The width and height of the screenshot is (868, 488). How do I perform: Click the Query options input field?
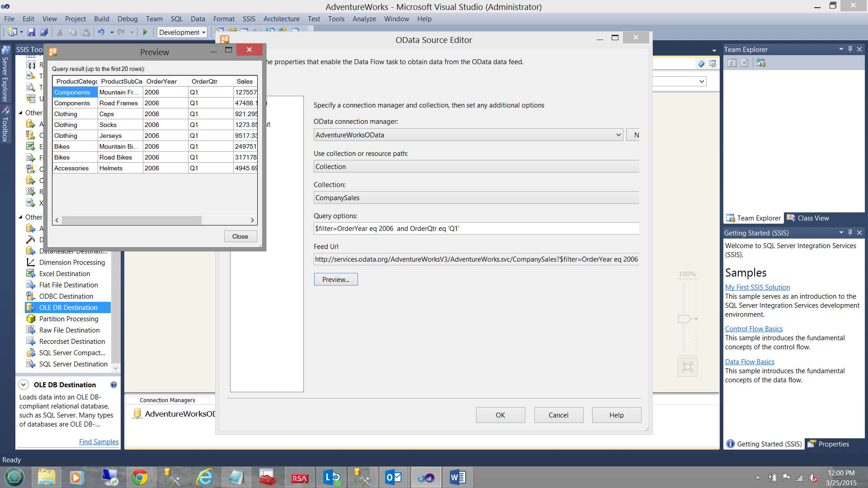click(476, 229)
